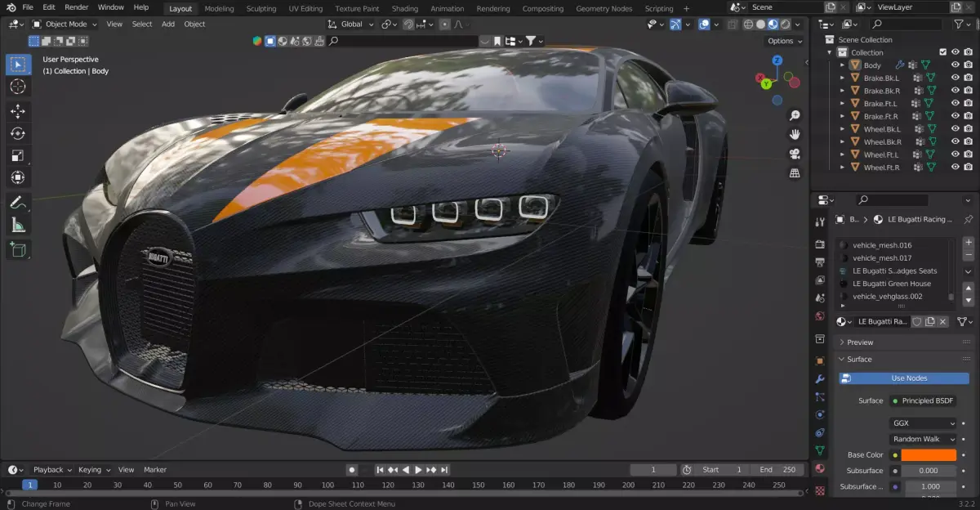
Task: Open the Output properties tab
Action: 820,262
